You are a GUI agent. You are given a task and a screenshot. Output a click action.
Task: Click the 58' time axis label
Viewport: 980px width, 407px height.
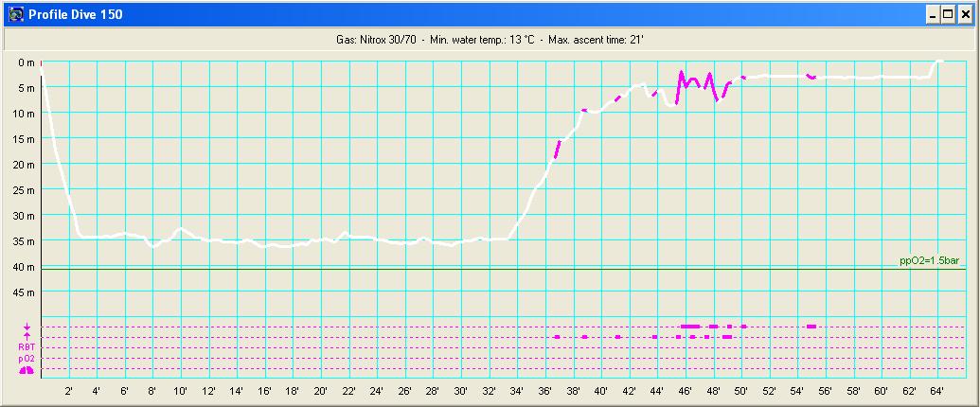pos(853,391)
